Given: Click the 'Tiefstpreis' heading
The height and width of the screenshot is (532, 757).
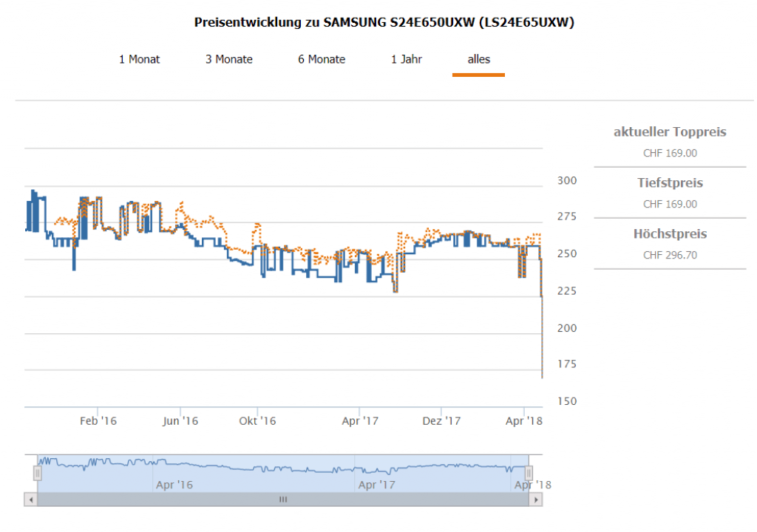Looking at the screenshot, I should (x=670, y=183).
